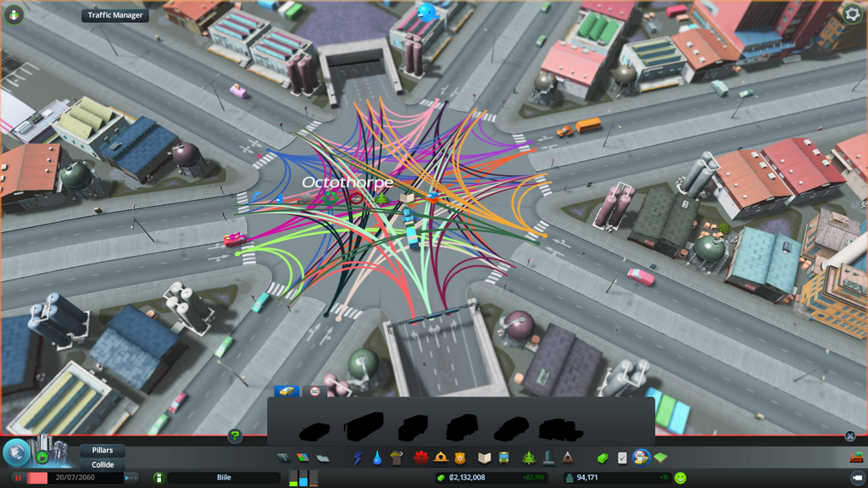Open Unique Buildings pyramid menu
This screenshot has width=868, height=488.
click(567, 457)
